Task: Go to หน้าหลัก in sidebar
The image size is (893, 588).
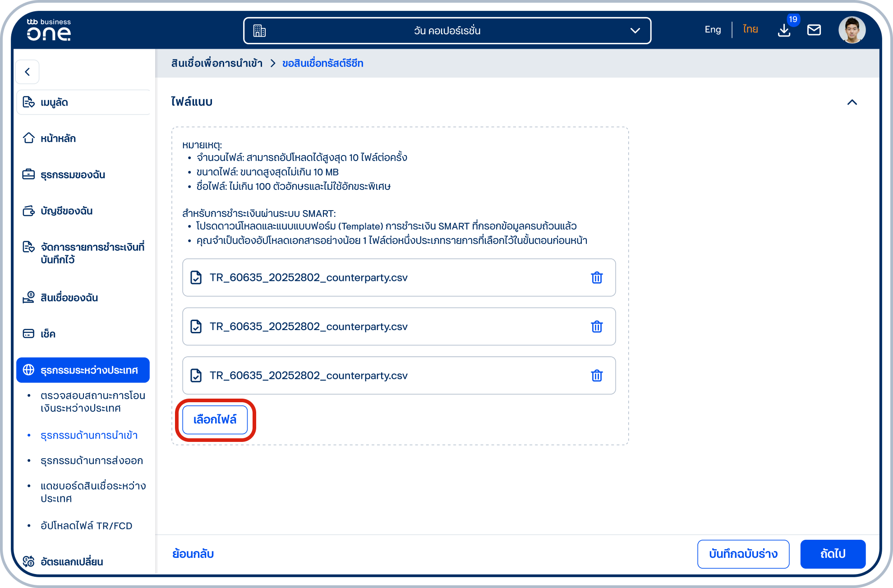Action: click(58, 138)
